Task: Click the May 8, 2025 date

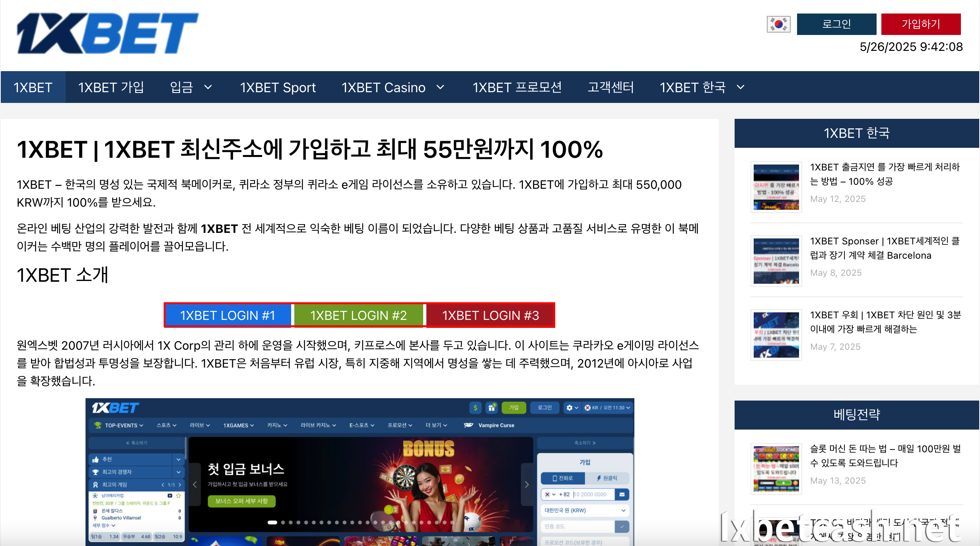Action: (836, 273)
